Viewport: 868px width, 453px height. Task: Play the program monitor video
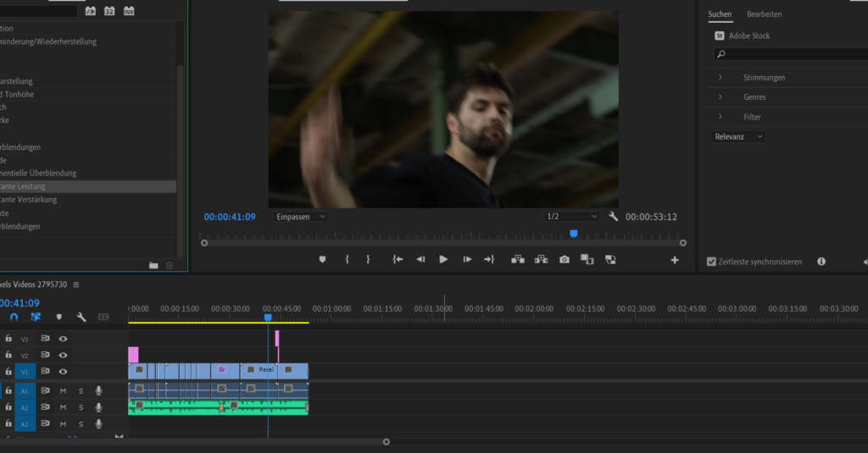point(443,260)
